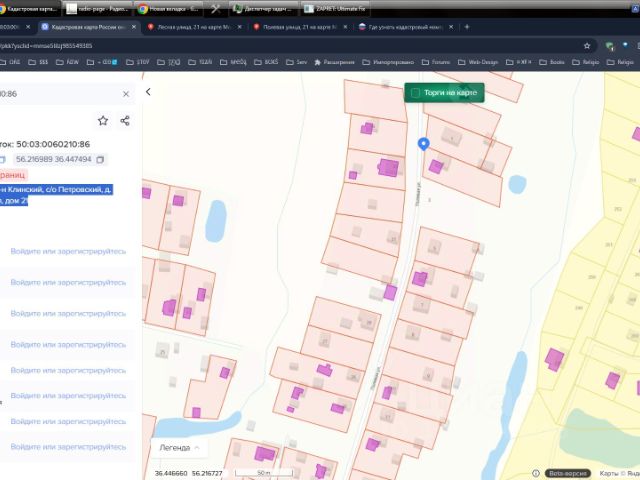Switch to the 'Где узнать кадастровый номер' tab
This screenshot has width=640, height=480.
click(403, 27)
